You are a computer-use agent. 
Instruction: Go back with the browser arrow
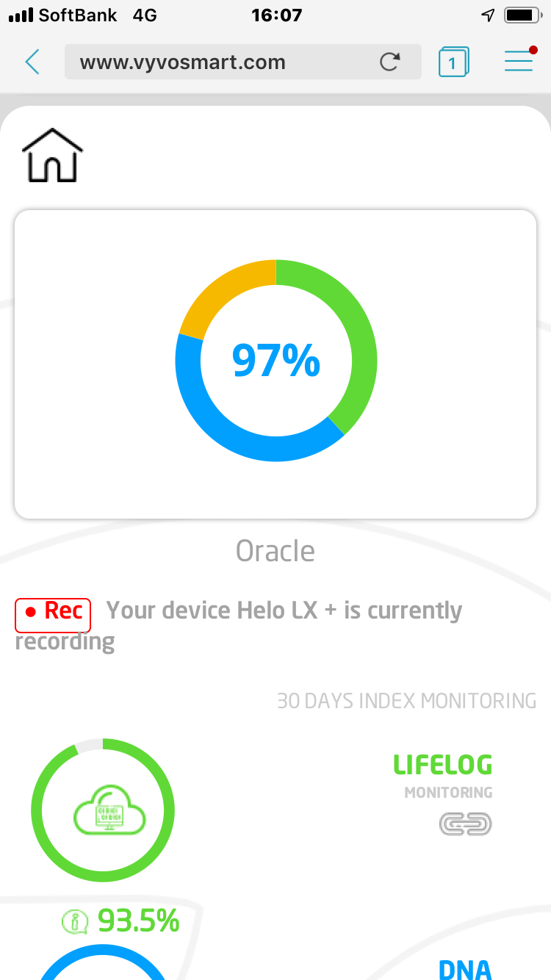pyautogui.click(x=32, y=62)
